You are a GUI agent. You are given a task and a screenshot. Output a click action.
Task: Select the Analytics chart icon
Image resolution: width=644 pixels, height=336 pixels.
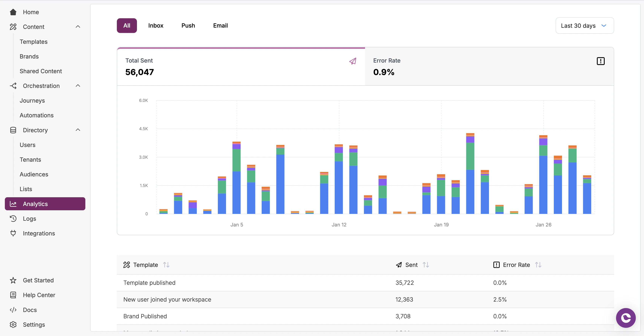tap(13, 204)
